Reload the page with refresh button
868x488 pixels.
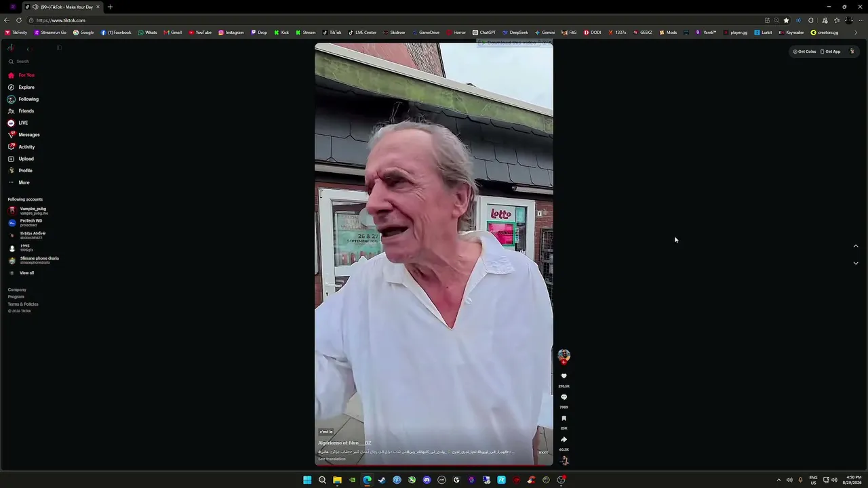coord(19,20)
